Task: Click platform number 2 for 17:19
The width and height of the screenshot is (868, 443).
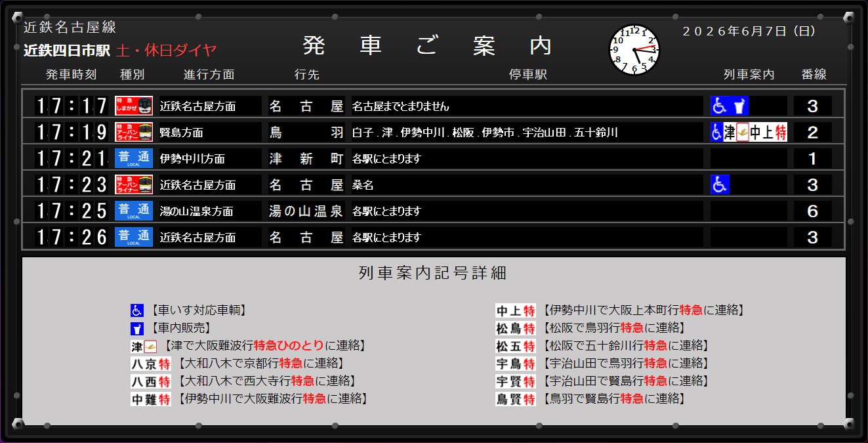Action: click(x=813, y=132)
